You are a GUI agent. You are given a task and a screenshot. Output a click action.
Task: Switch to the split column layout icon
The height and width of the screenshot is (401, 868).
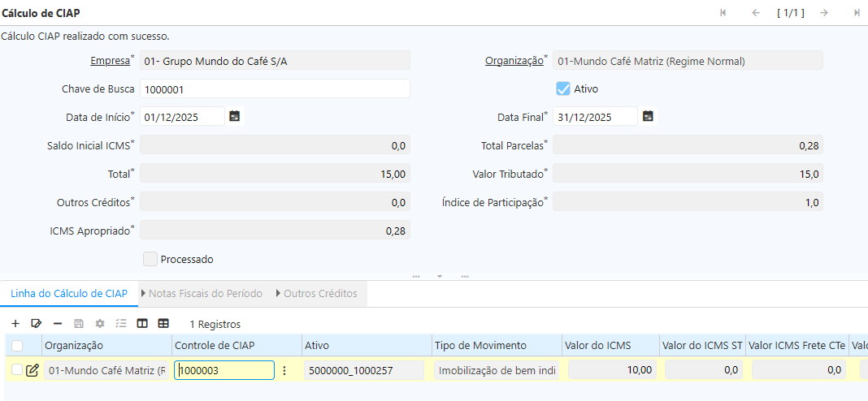coord(142,324)
